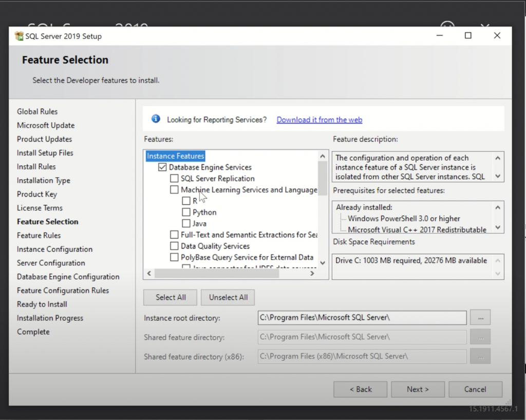The image size is (526, 420).
Task: Click left arrow of Features horizontal scrollbar
Action: 149,274
